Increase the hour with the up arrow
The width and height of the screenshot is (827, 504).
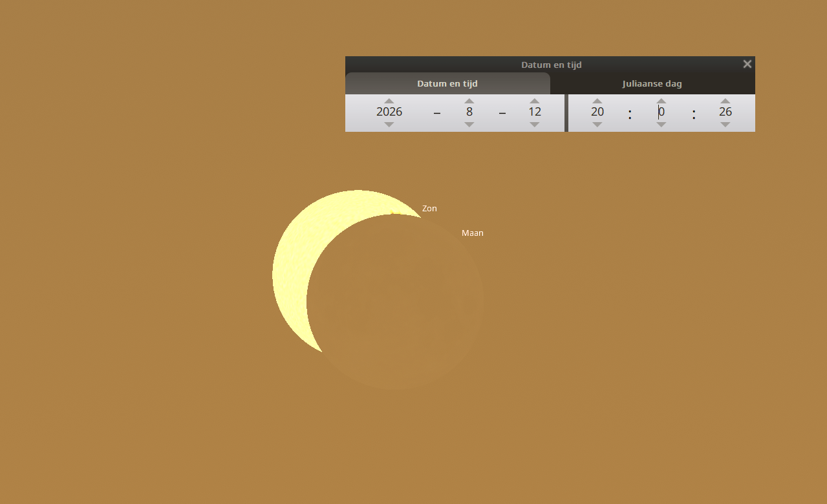597,101
